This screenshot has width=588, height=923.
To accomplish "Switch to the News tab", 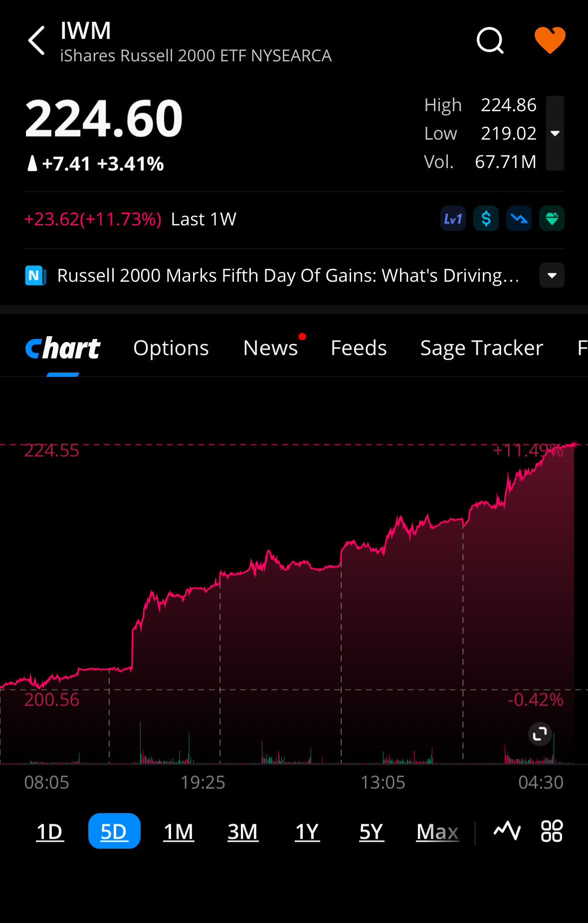I will tap(270, 348).
